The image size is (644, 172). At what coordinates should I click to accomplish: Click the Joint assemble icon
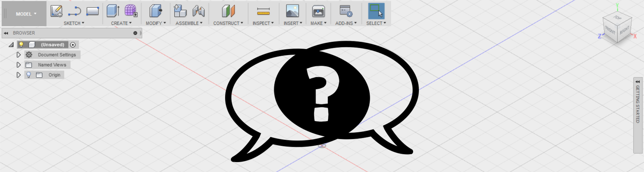click(x=199, y=11)
